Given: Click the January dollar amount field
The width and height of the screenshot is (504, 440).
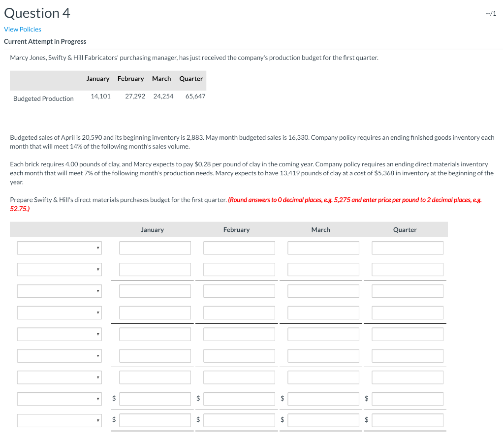Looking at the screenshot, I should (x=155, y=399).
